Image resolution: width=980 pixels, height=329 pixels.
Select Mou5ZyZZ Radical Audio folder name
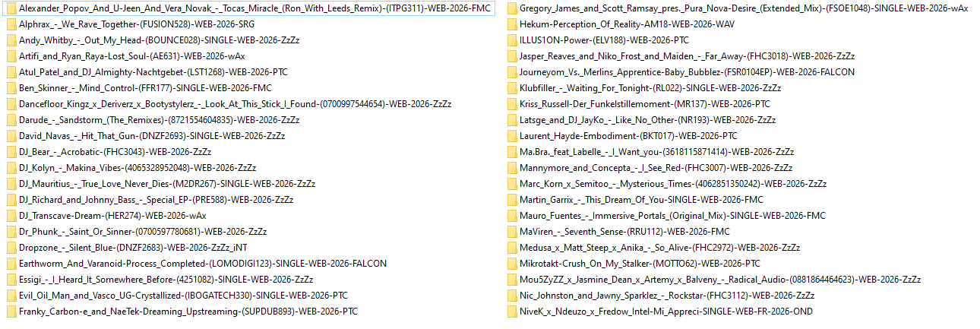[720, 280]
